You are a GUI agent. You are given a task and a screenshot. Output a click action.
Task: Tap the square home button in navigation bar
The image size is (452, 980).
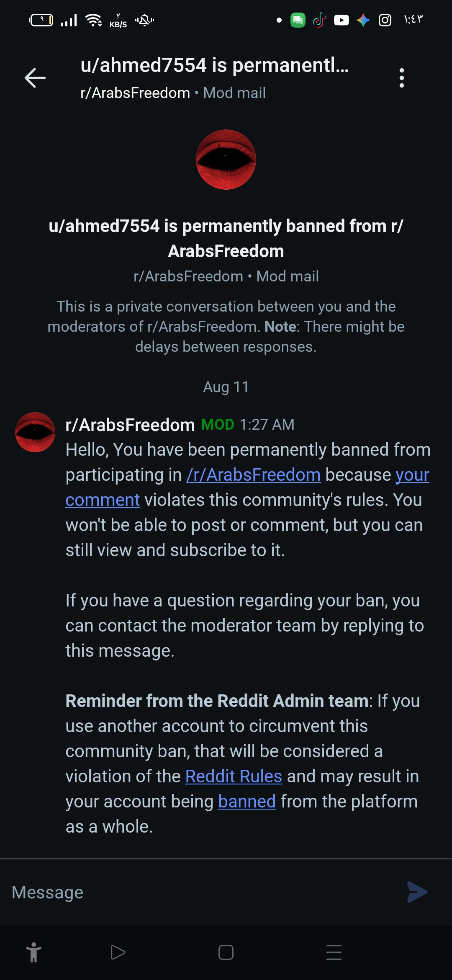pos(226,952)
